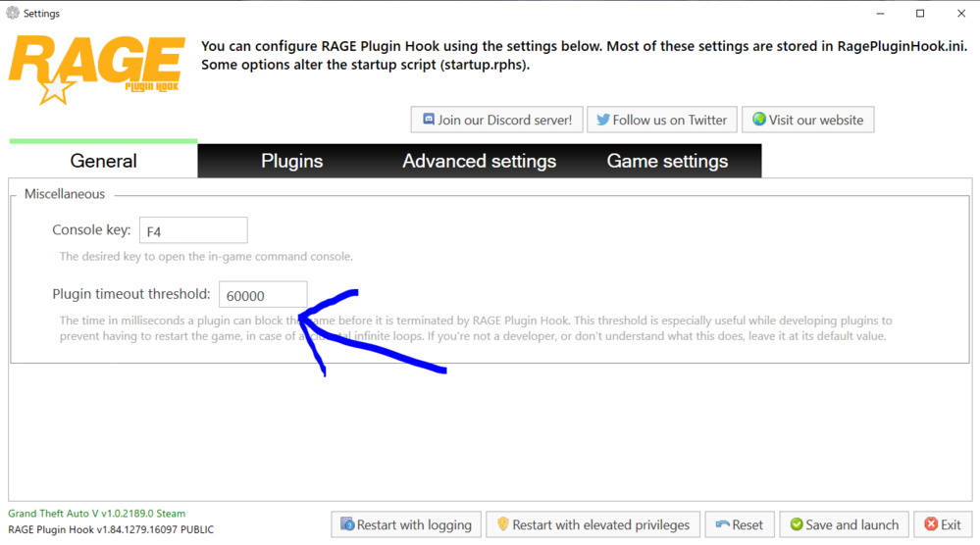Image resolution: width=980 pixels, height=545 pixels.
Task: Restart with logging button text
Action: click(x=414, y=525)
